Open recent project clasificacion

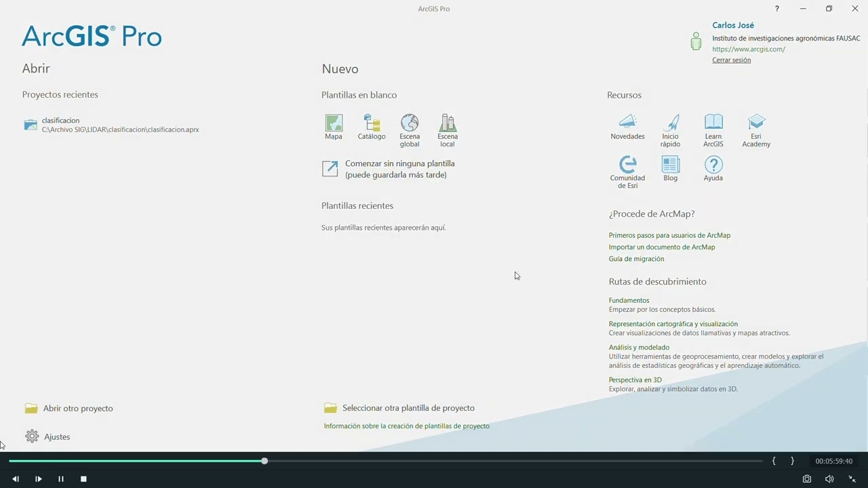[x=111, y=125]
